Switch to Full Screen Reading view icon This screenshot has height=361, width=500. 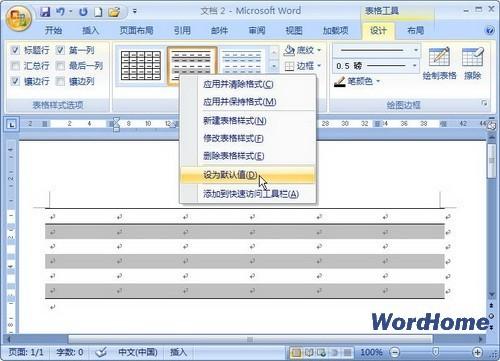309,352
